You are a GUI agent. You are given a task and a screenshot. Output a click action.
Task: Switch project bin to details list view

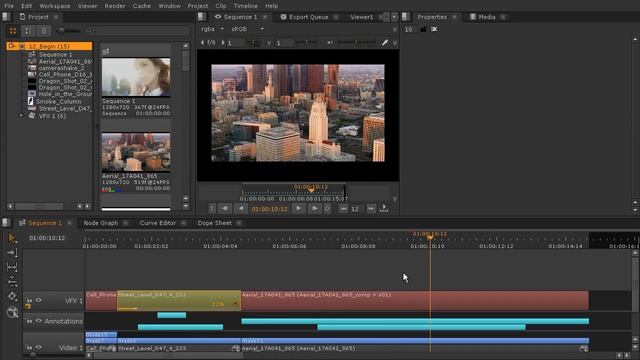(x=43, y=31)
